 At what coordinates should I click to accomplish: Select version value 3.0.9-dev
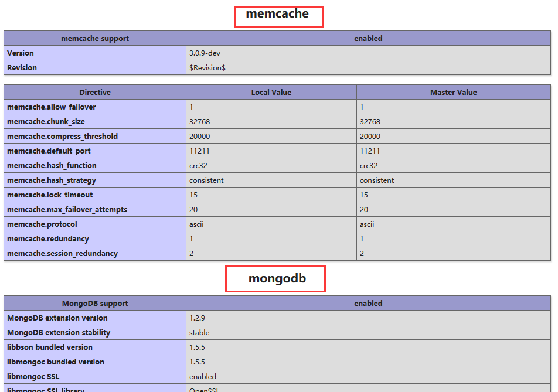click(x=205, y=53)
